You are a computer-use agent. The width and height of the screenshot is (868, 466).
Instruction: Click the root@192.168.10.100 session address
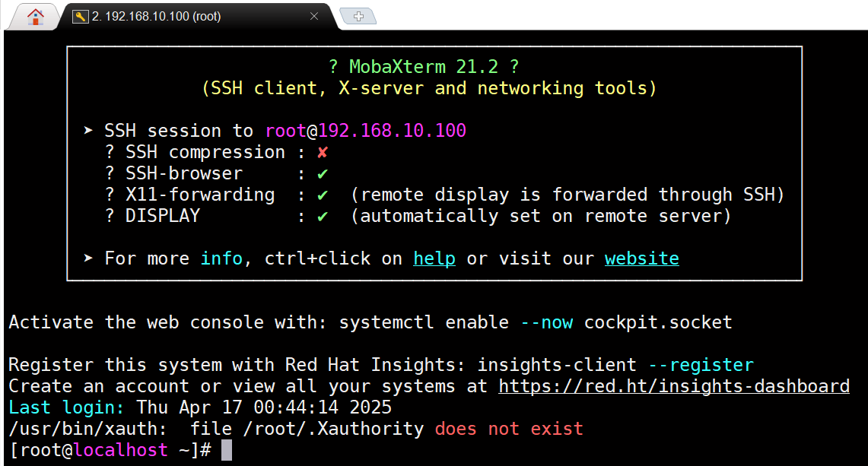click(365, 131)
